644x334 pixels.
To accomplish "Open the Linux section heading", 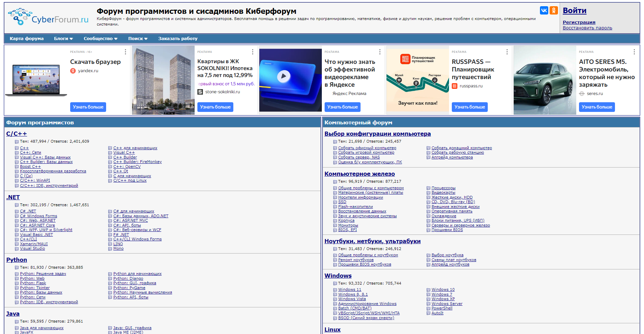I will point(333,330).
